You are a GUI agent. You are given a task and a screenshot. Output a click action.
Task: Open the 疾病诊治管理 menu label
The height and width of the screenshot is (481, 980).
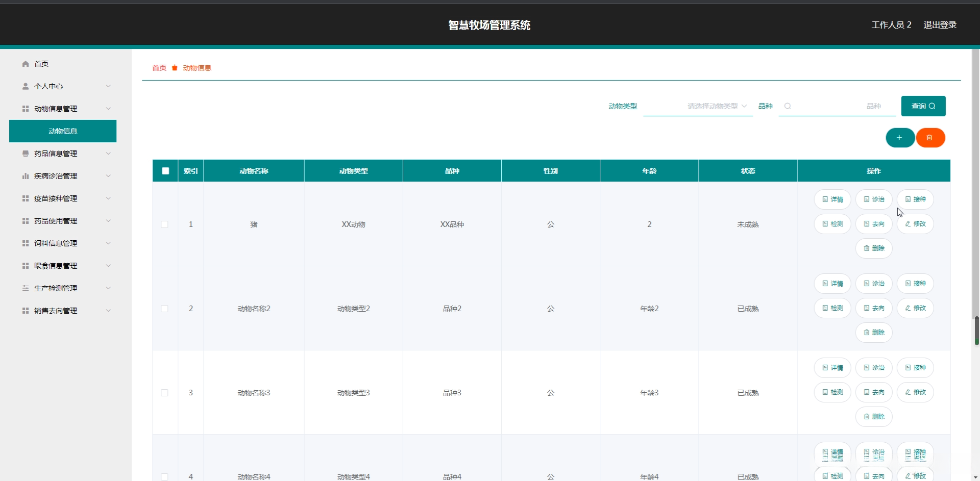click(56, 176)
